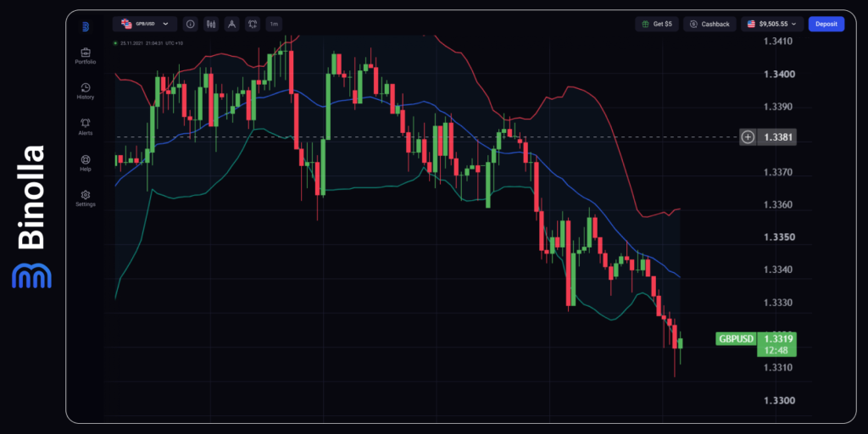This screenshot has height=434, width=868.
Task: Click the 1.3410 price axis label
Action: tap(778, 41)
